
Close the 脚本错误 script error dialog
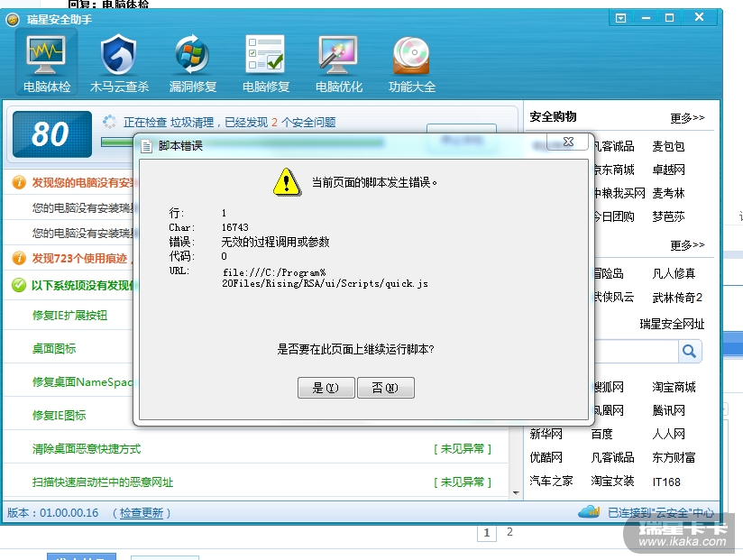[568, 142]
